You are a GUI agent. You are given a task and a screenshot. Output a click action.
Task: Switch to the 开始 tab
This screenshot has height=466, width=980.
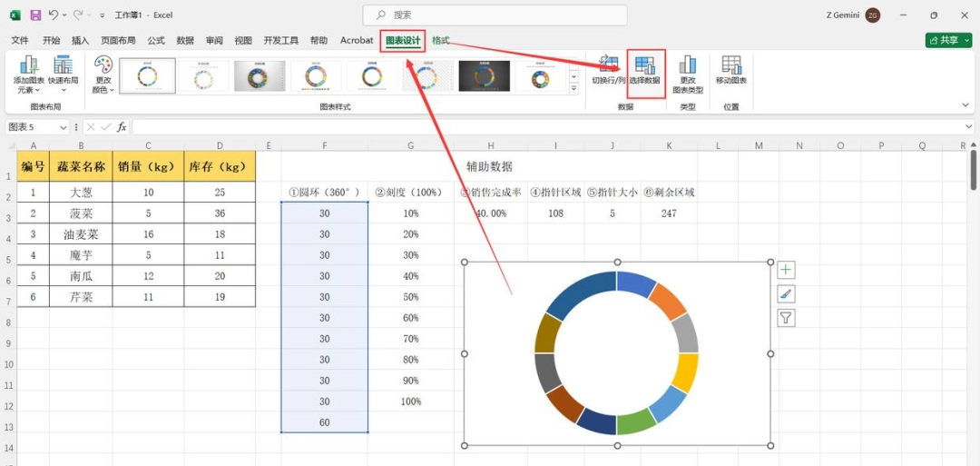pyautogui.click(x=51, y=40)
